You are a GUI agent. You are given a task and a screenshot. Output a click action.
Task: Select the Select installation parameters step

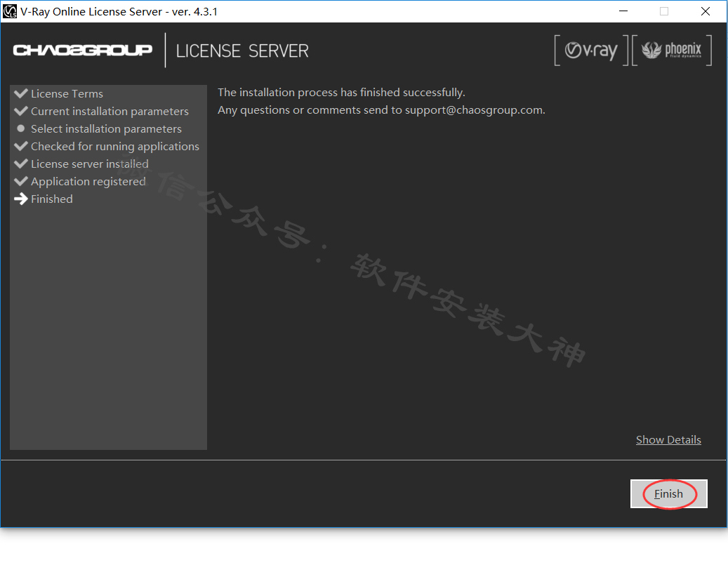click(x=106, y=129)
